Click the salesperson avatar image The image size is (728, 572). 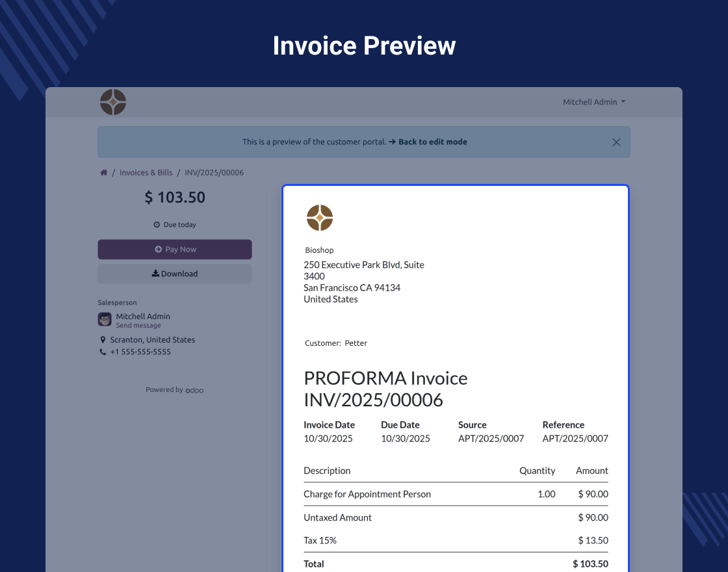[105, 319]
